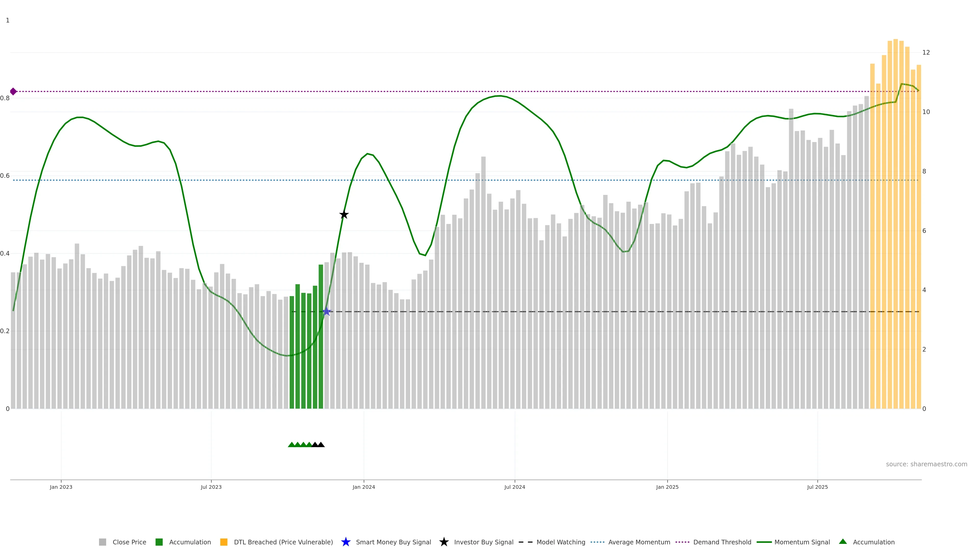Screen dimensions: 980x551
Task: Toggle DTL Breached (Price Vulnerable) legend entry
Action: [x=283, y=542]
